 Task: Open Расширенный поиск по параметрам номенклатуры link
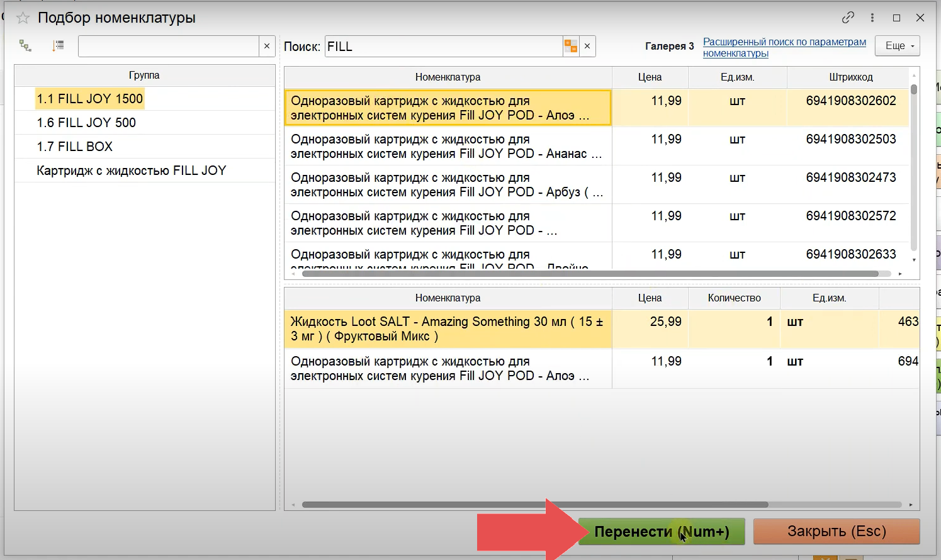point(784,47)
